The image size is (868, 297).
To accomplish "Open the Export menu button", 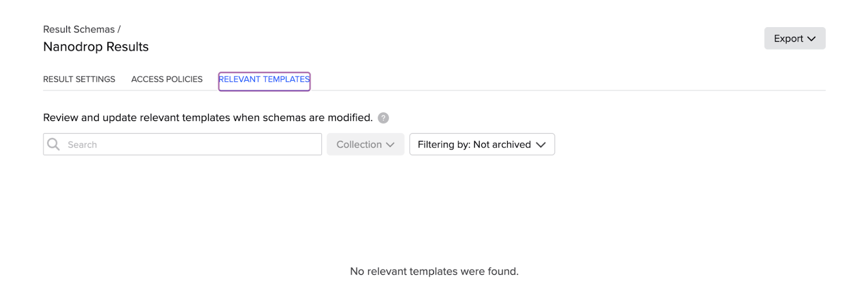I will (794, 38).
